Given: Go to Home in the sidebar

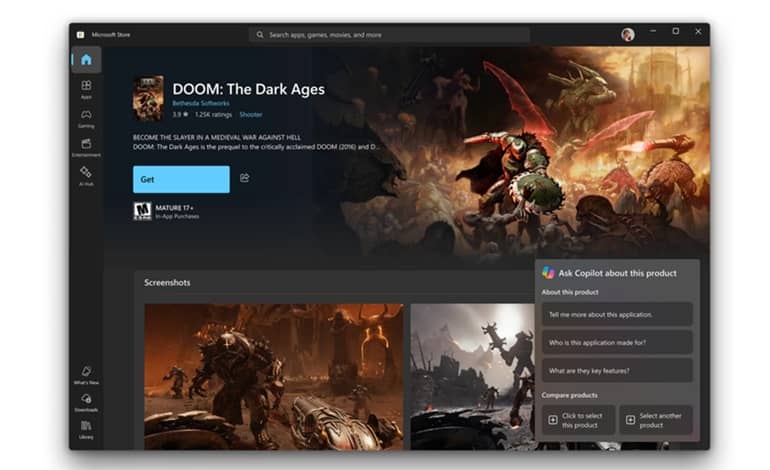Looking at the screenshot, I should pyautogui.click(x=86, y=60).
